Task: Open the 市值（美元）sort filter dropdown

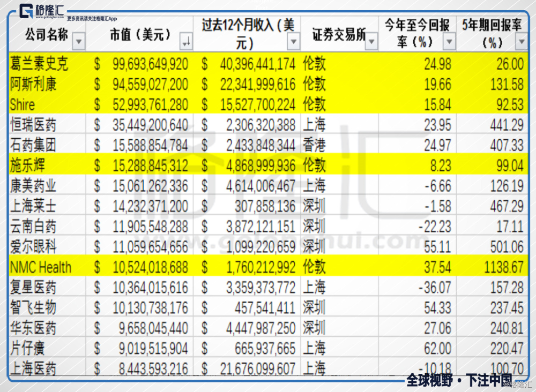Action: pos(187,41)
